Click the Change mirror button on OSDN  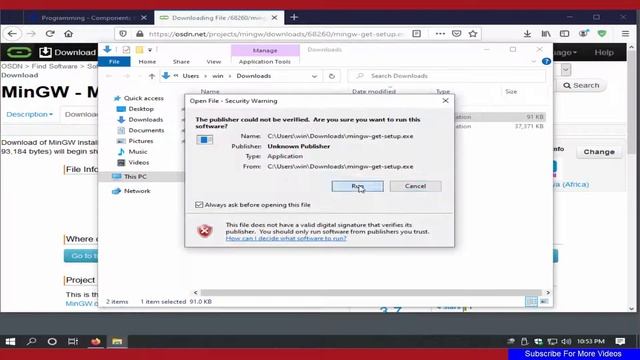click(599, 152)
